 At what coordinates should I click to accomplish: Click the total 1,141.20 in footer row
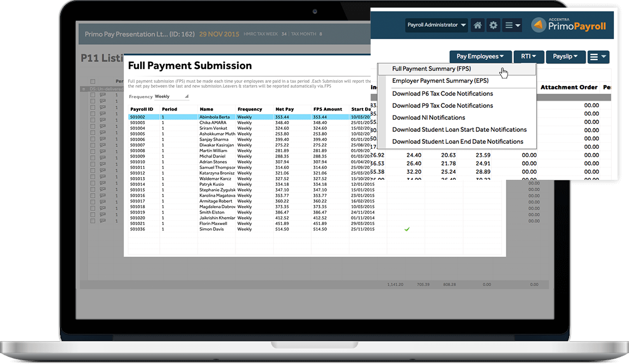pos(395,284)
